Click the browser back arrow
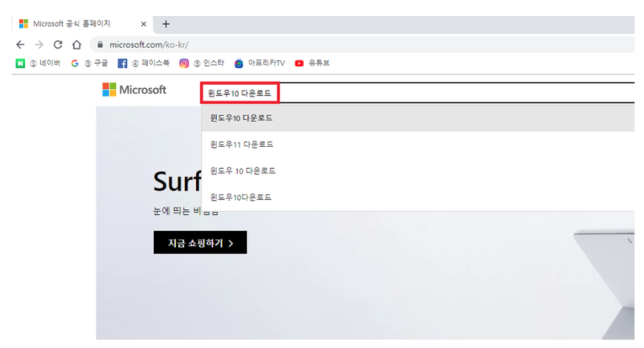The width and height of the screenshot is (644, 348). pyautogui.click(x=20, y=45)
